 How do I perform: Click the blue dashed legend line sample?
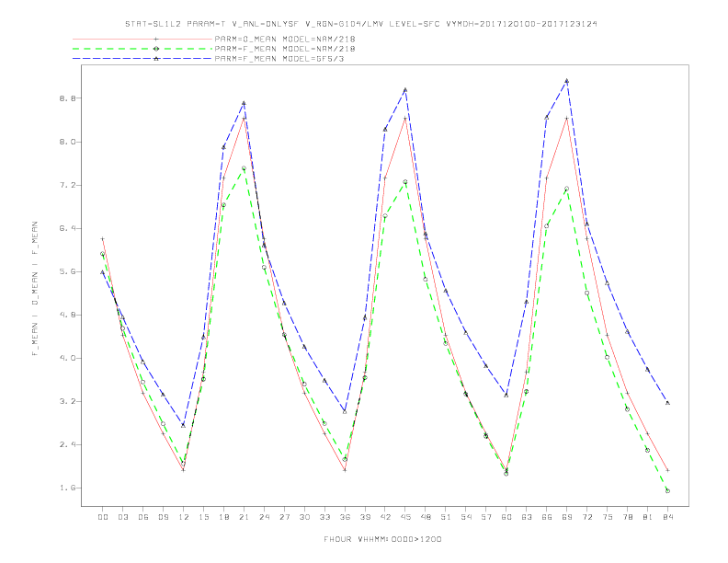pyautogui.click(x=142, y=59)
